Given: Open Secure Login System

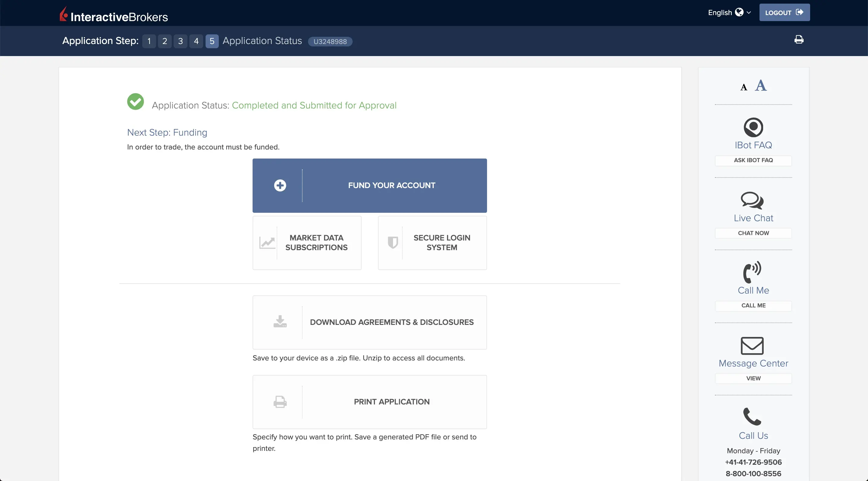Looking at the screenshot, I should 432,243.
